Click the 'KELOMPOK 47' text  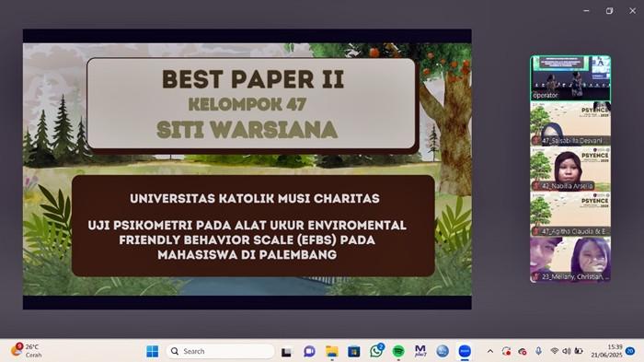coord(247,104)
